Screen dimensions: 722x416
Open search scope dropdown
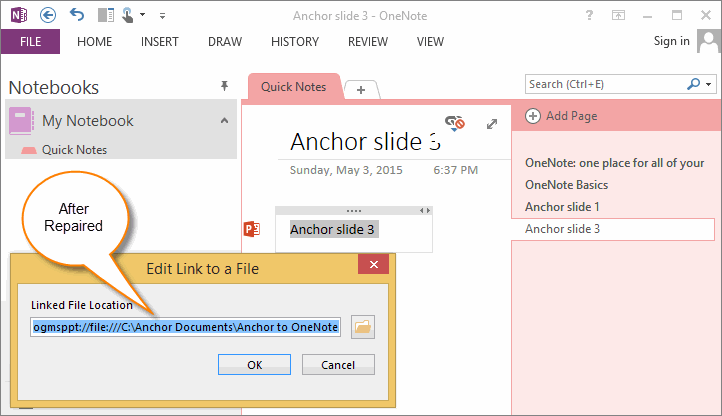coord(709,84)
